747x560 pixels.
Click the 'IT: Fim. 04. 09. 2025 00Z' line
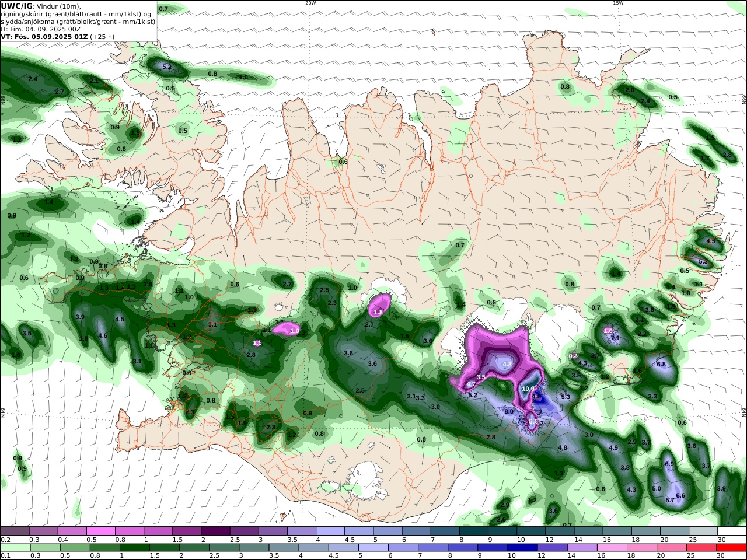point(41,29)
